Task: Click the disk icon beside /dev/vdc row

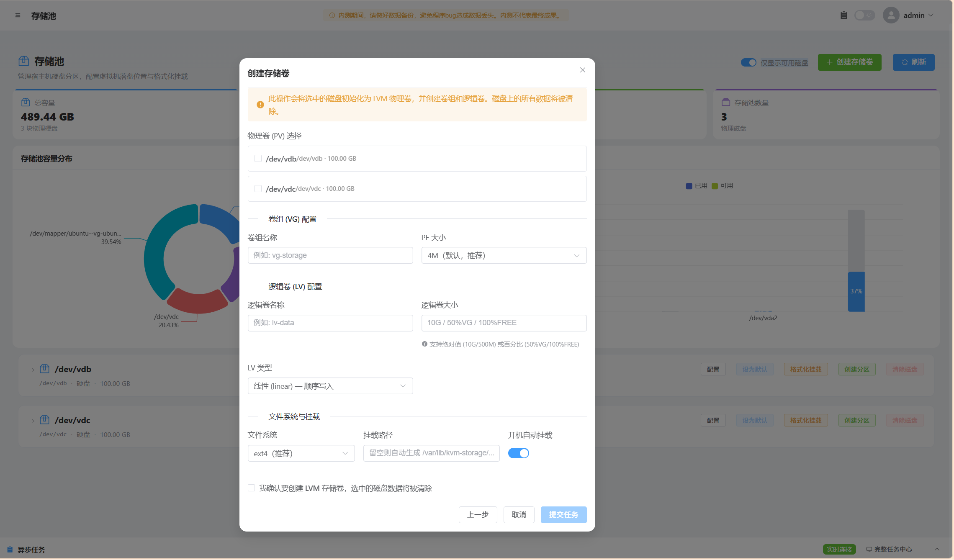Action: pos(44,420)
